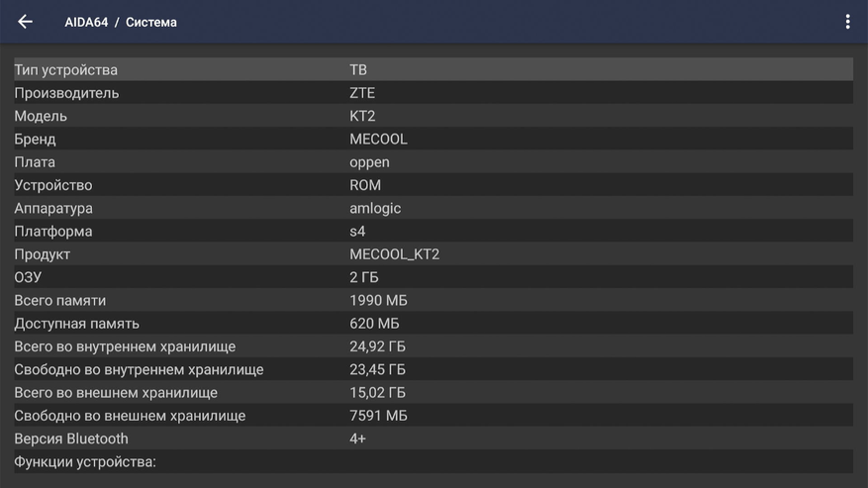The width and height of the screenshot is (868, 488).
Task: Select the ОЗУ 2 ГБ row
Action: tap(433, 277)
